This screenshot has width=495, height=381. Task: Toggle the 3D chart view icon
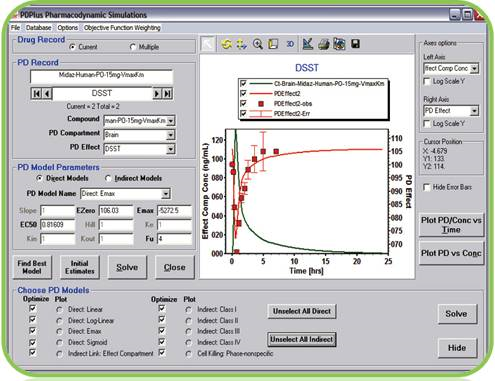point(290,44)
